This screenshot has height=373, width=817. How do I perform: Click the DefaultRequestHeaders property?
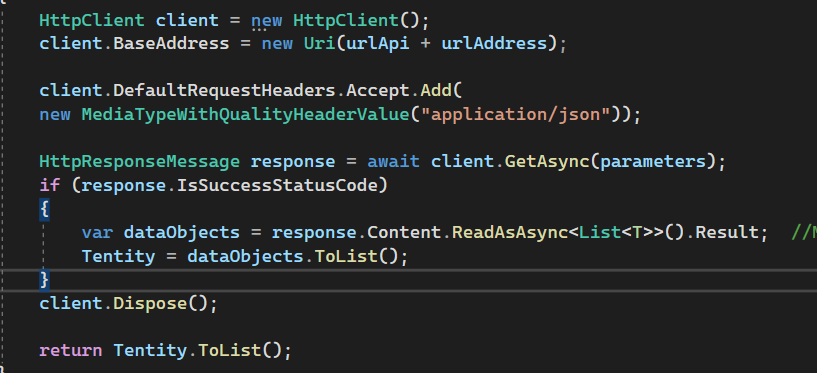(x=224, y=91)
